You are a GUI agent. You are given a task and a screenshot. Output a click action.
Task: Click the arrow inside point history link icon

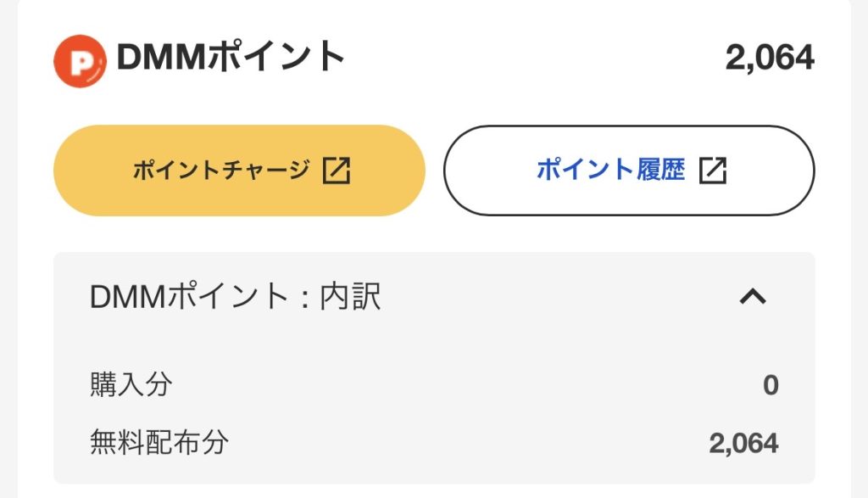(715, 168)
